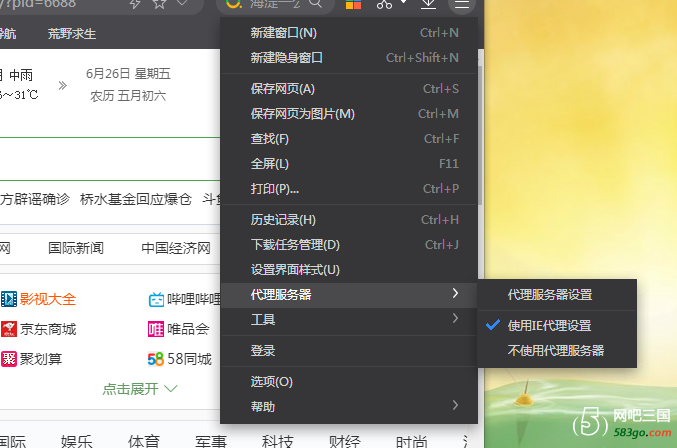
Task: Open 代理服务器设置 submenu item
Action: point(557,295)
